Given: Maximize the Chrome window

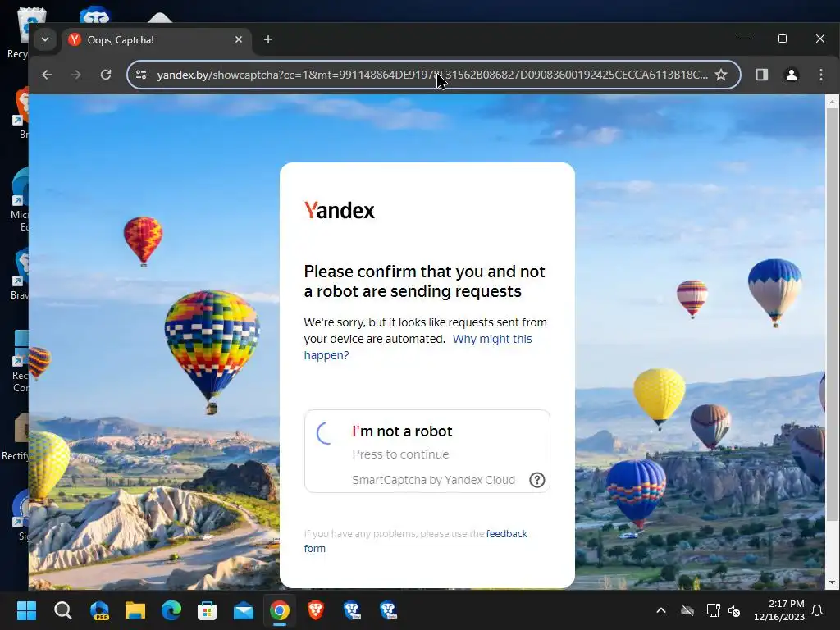Looking at the screenshot, I should coord(782,39).
